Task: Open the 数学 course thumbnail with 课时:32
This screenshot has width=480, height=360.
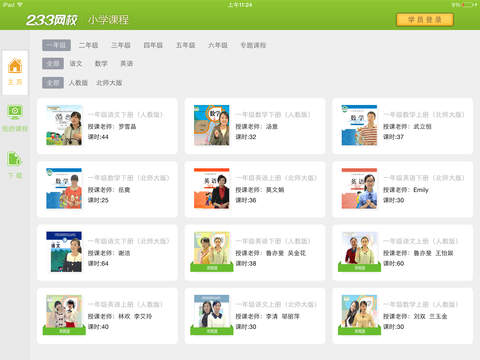Action: tap(212, 125)
